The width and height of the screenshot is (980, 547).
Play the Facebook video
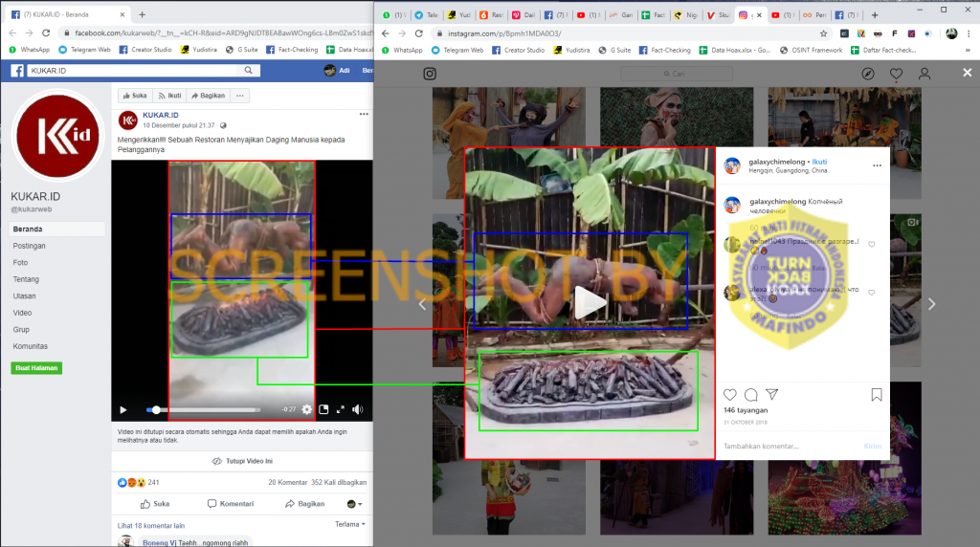tap(123, 409)
